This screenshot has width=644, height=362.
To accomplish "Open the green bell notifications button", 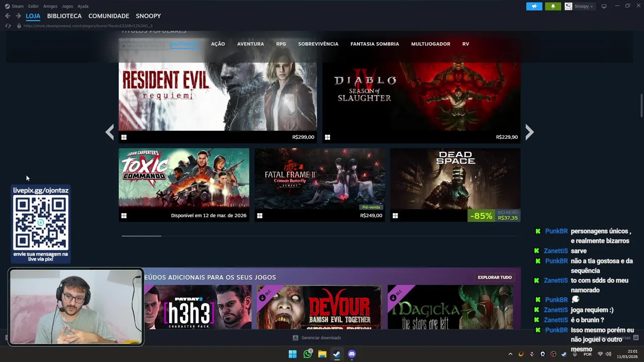I will point(553,6).
